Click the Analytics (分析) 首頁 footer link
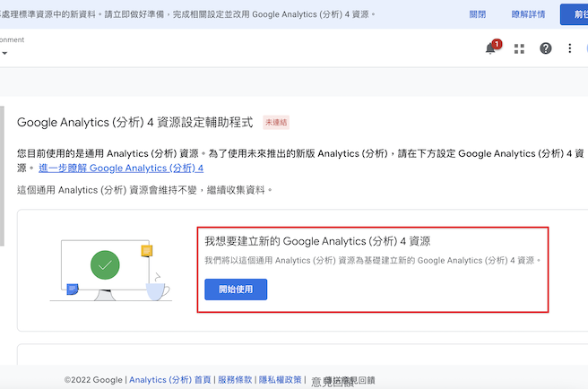 [170, 380]
